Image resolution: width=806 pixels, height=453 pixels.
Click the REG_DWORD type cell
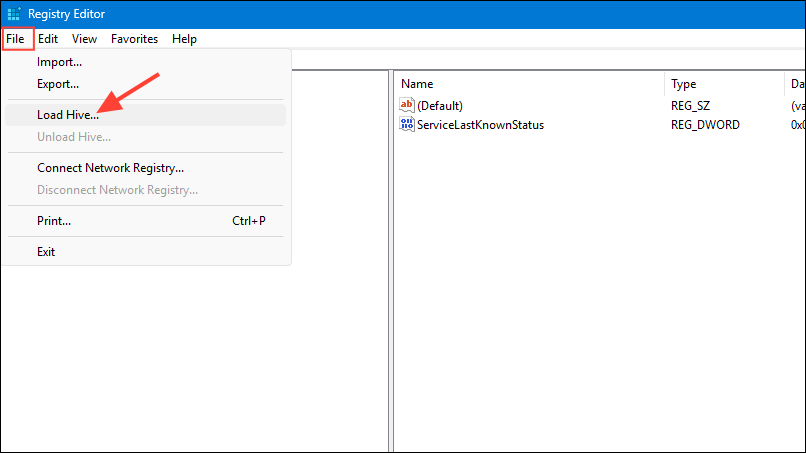[x=705, y=125]
